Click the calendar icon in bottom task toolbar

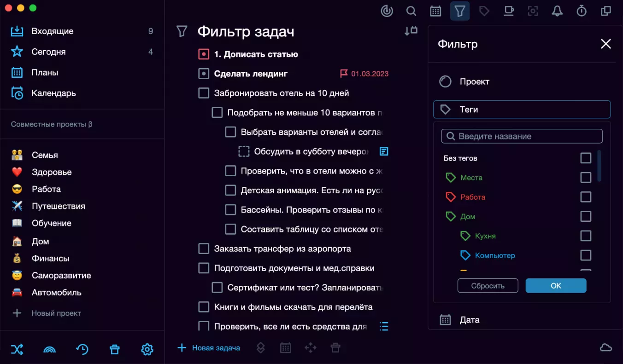pos(286,348)
